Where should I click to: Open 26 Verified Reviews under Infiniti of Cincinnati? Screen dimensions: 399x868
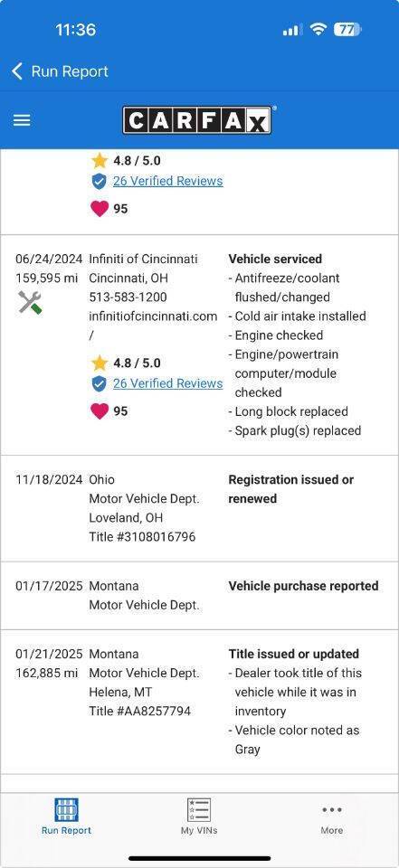pos(168,383)
